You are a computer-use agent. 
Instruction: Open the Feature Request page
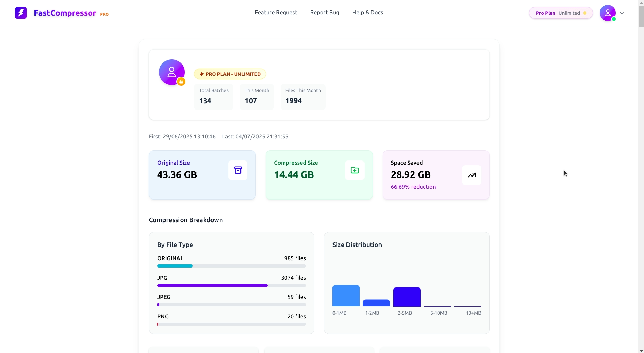pyautogui.click(x=276, y=13)
